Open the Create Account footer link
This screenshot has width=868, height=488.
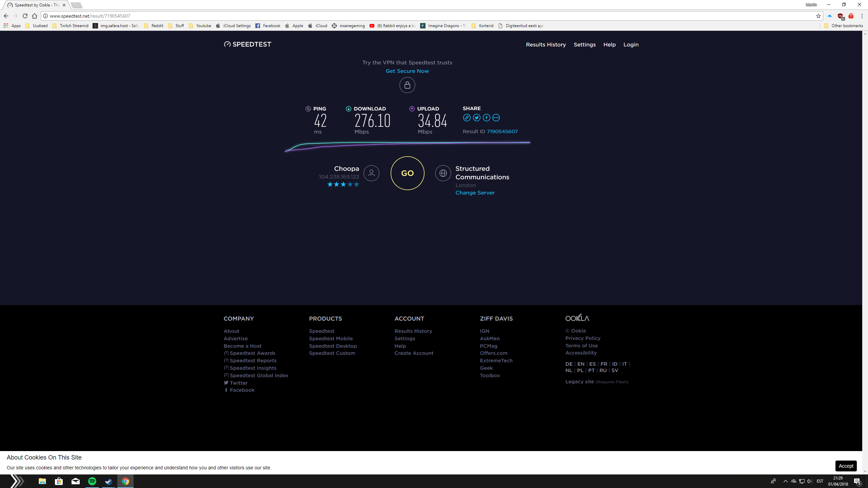point(414,353)
